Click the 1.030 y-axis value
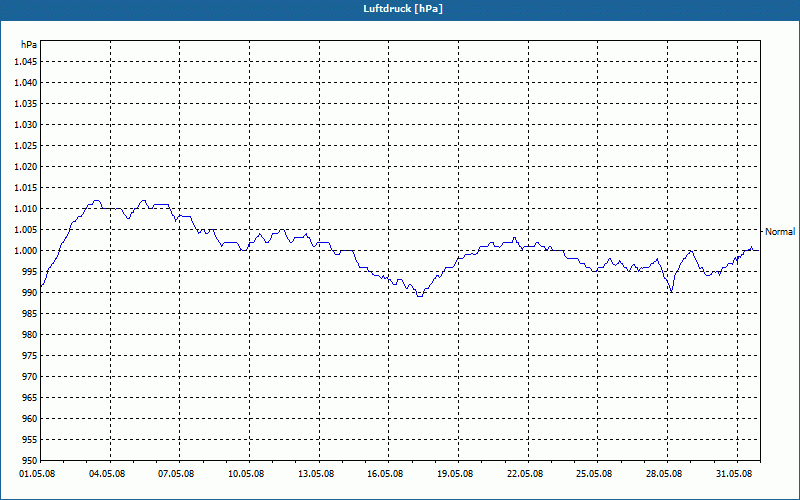 pyautogui.click(x=26, y=124)
